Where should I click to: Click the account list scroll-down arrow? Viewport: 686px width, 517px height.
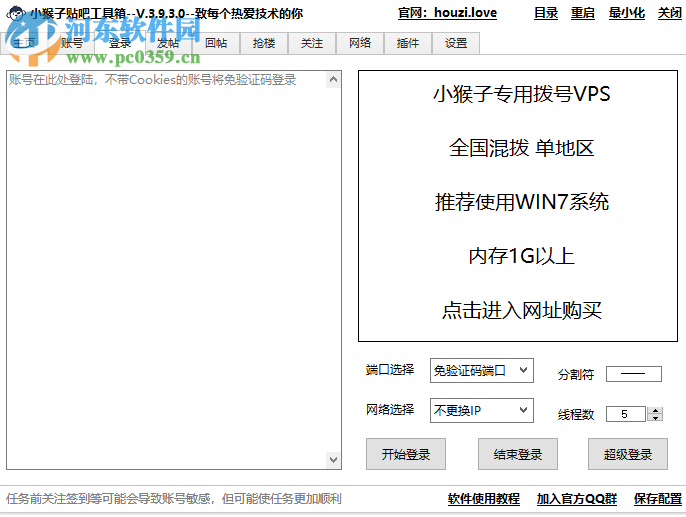click(x=333, y=460)
